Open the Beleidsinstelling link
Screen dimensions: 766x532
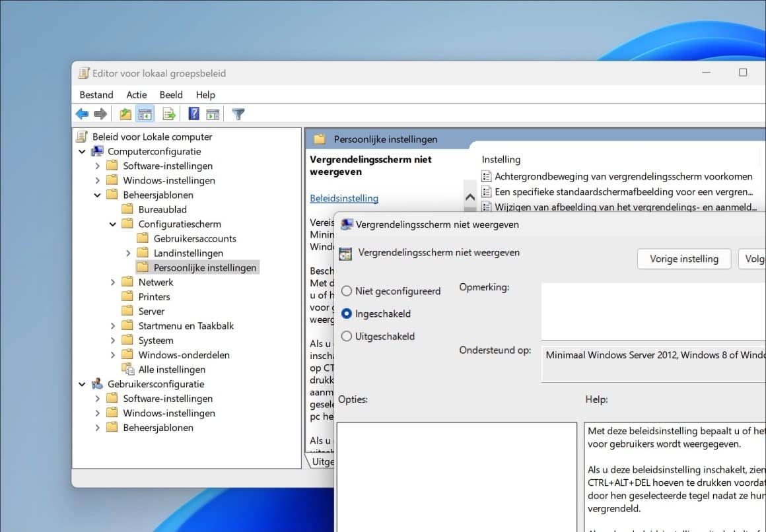[344, 198]
